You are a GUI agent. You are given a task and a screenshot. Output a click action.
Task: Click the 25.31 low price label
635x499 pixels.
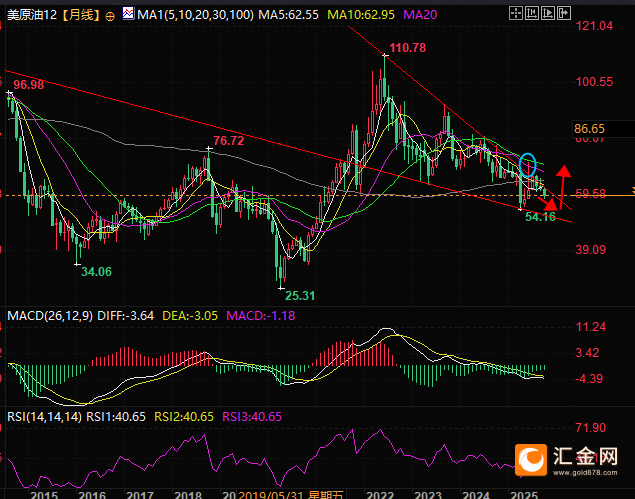(299, 295)
